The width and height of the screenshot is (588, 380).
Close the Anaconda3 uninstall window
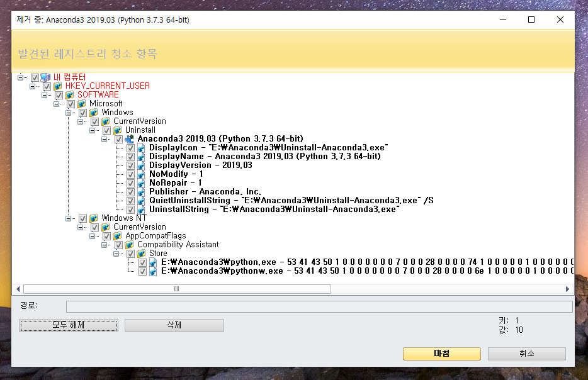coord(560,20)
